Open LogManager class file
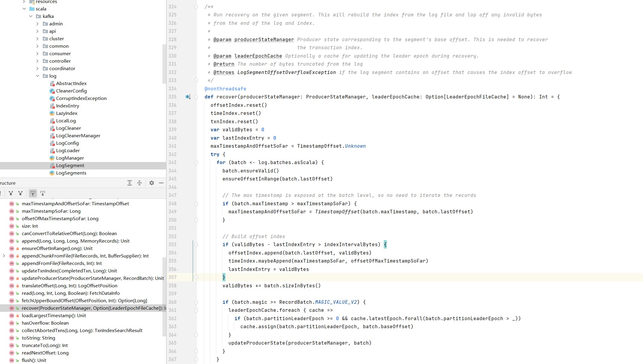This screenshot has width=643, height=364. [70, 158]
